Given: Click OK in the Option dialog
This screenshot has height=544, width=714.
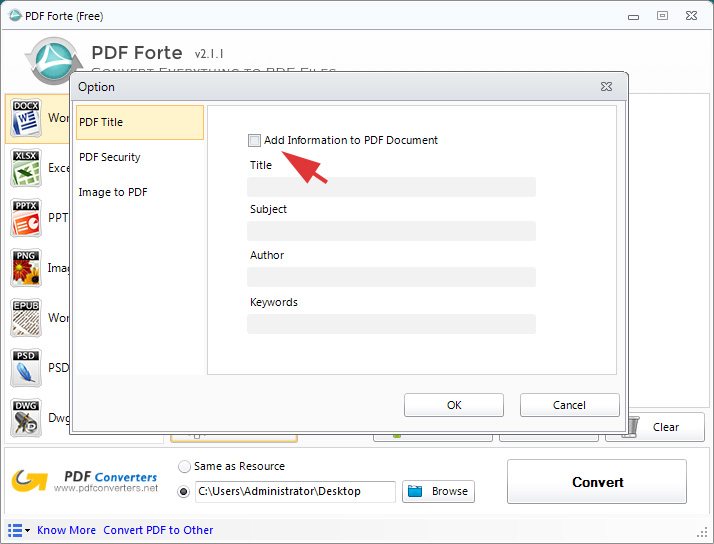Looking at the screenshot, I should pyautogui.click(x=454, y=405).
